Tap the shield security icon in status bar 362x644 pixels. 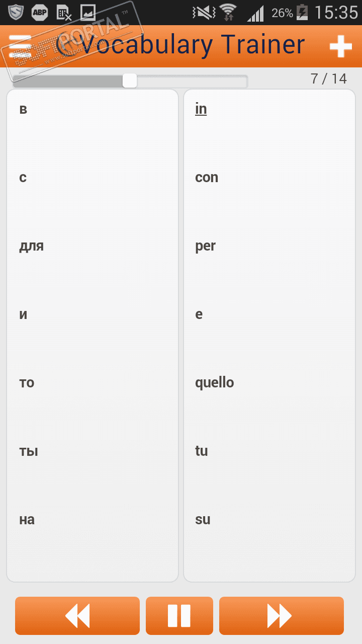pos(16,13)
